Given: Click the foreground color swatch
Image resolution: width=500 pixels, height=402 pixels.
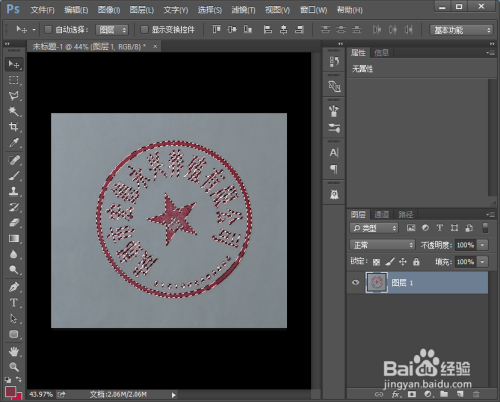Looking at the screenshot, I should tap(10, 391).
